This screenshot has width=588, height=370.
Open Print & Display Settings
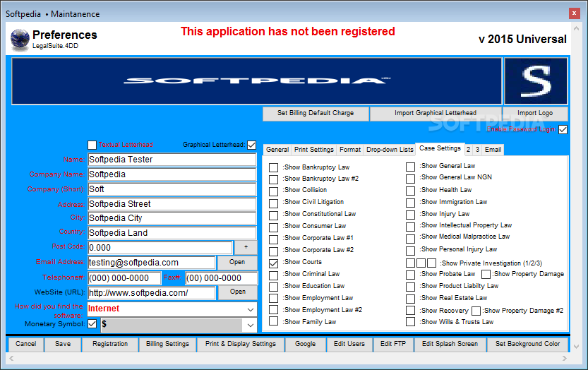(x=241, y=344)
